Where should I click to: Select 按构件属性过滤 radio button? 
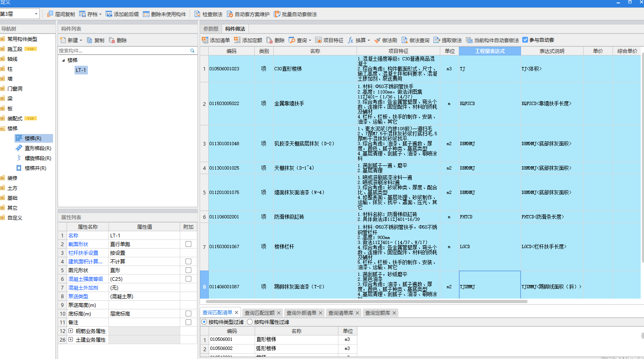pyautogui.click(x=250, y=322)
